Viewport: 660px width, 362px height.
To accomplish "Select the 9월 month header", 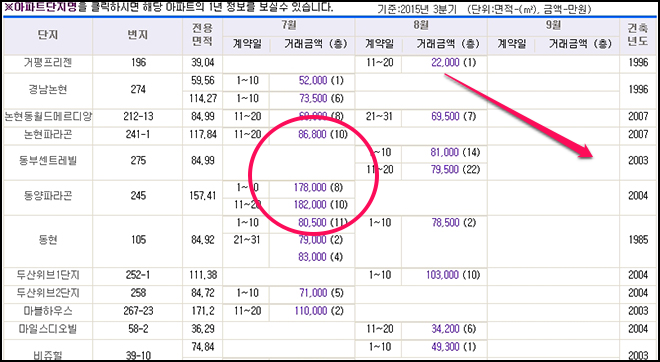I will (553, 25).
